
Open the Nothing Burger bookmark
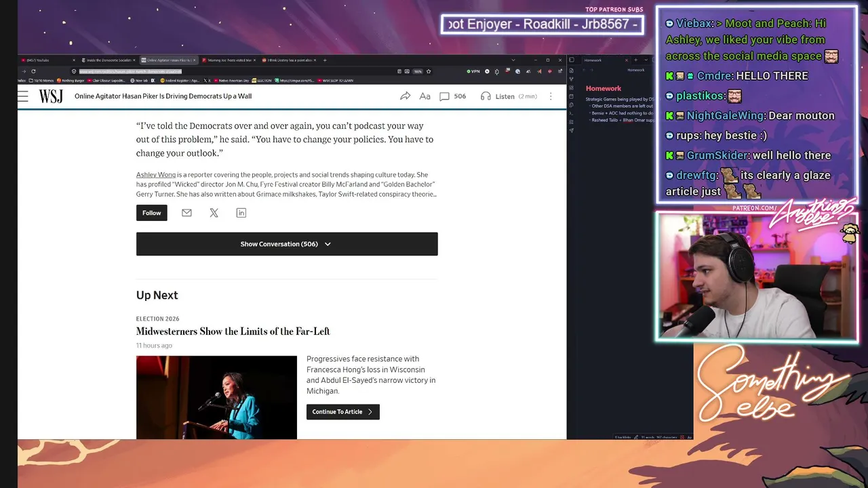coord(71,81)
